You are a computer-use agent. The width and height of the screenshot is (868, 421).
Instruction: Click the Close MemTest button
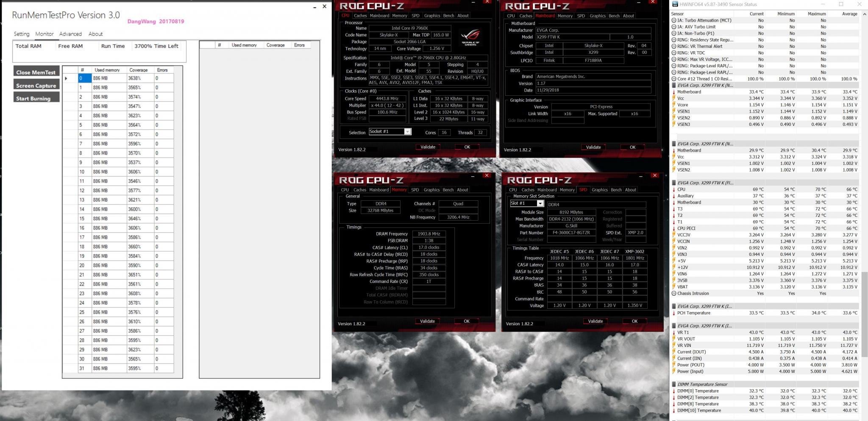(36, 72)
